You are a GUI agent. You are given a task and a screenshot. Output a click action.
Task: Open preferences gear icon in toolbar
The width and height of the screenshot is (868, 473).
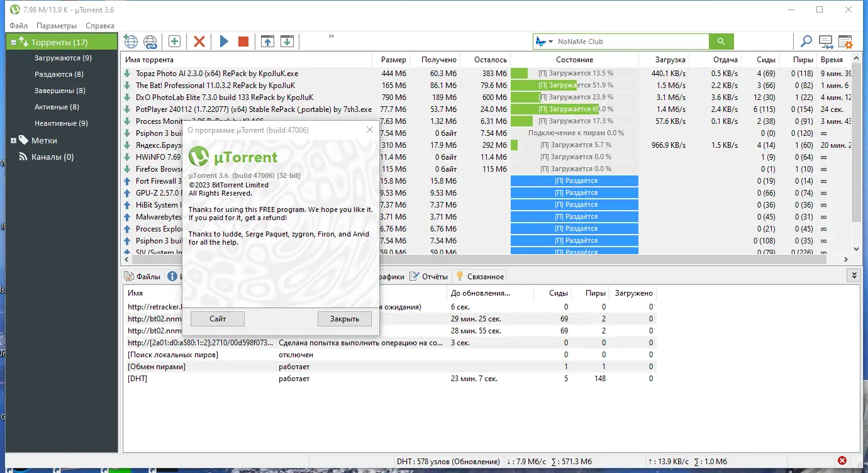tap(845, 42)
